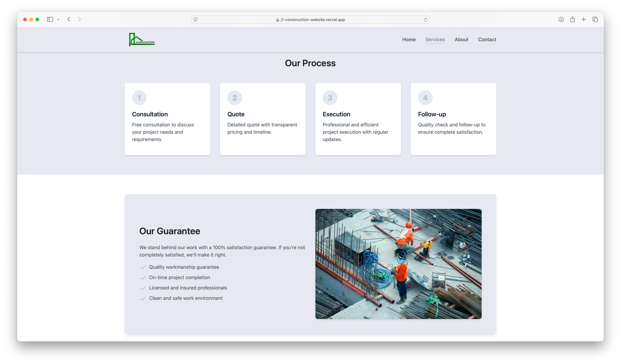Open the Services nav link
Screen dimensions: 621x364
[435, 40]
